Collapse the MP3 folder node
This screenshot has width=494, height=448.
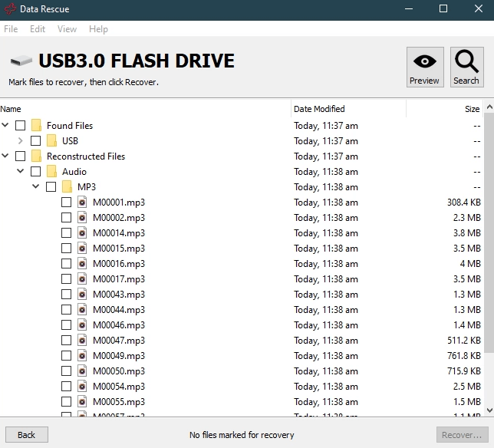tap(35, 186)
